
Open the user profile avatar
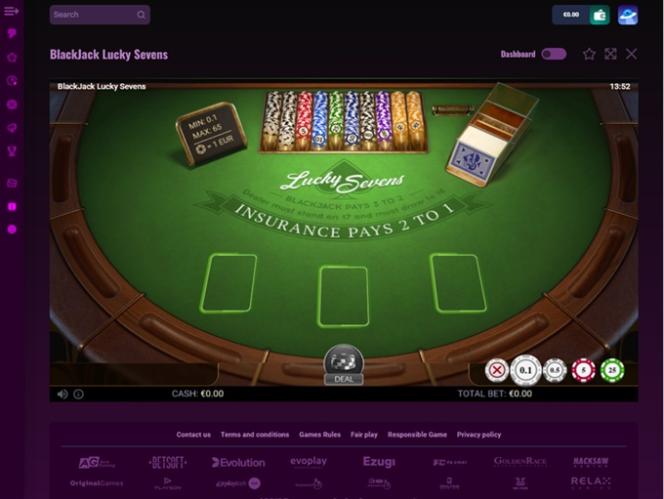tap(628, 15)
